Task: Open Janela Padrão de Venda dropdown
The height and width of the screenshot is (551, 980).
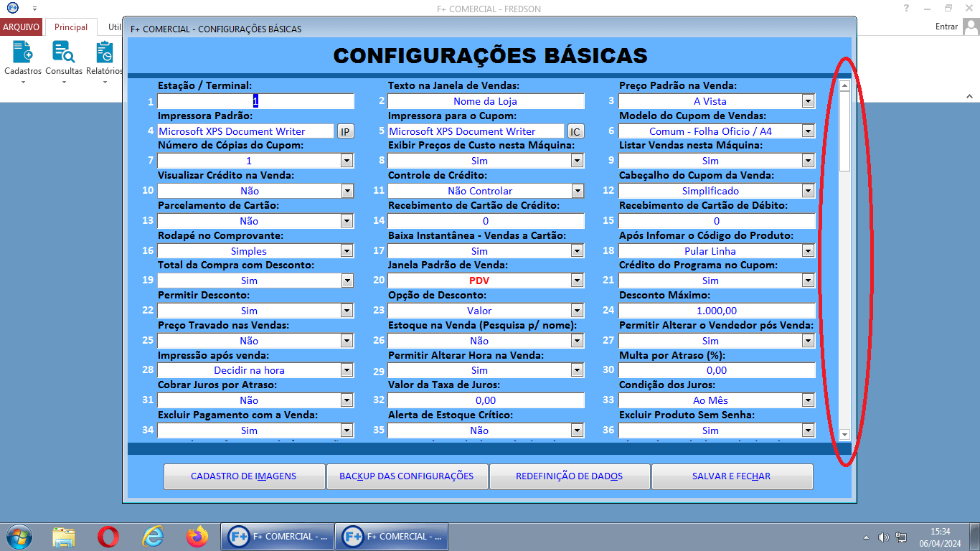Action: click(x=578, y=281)
